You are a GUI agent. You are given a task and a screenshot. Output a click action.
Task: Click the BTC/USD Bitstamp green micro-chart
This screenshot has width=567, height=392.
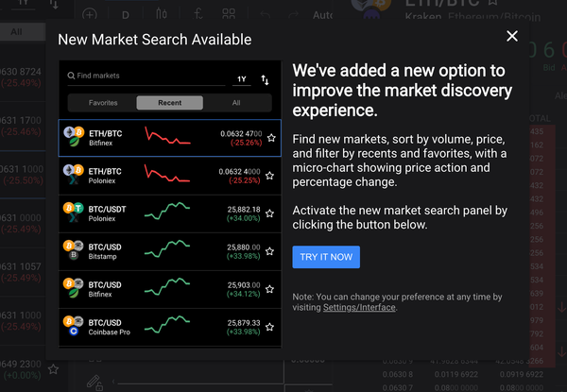click(167, 249)
